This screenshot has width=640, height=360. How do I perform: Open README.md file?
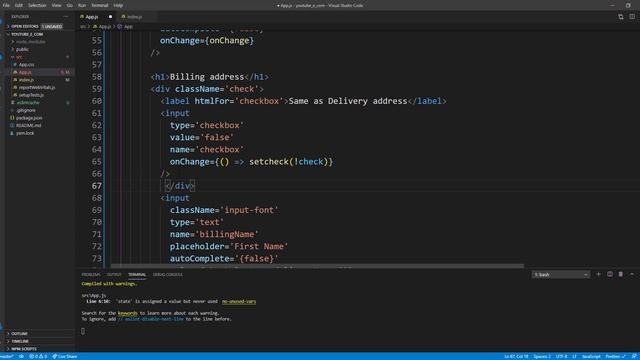click(29, 126)
